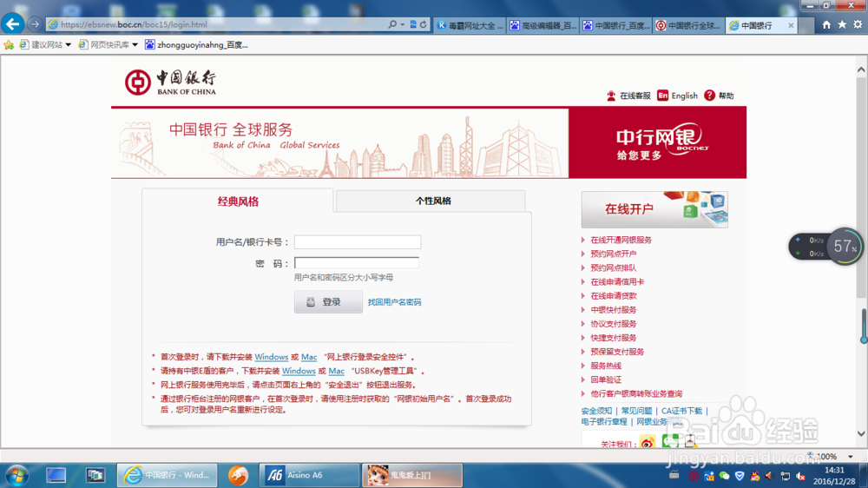Viewport: 868px width, 488px height.
Task: Click Windows link for 登录安全控件 download
Action: tap(271, 357)
